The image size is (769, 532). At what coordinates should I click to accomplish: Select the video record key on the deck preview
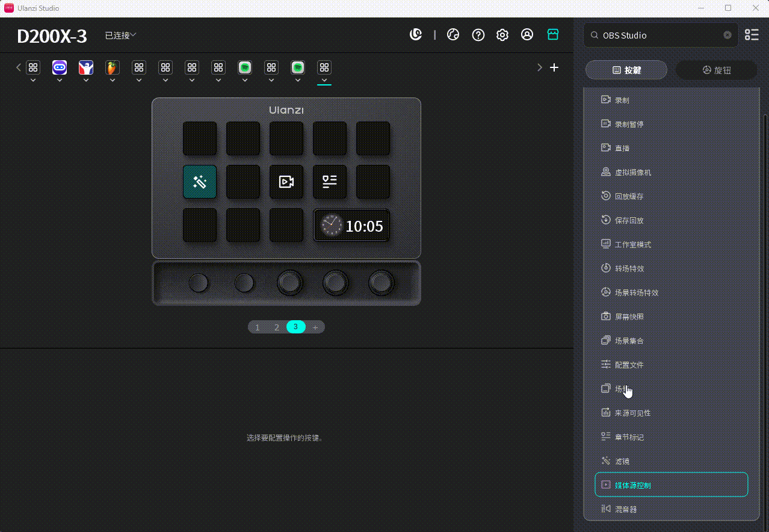point(286,181)
